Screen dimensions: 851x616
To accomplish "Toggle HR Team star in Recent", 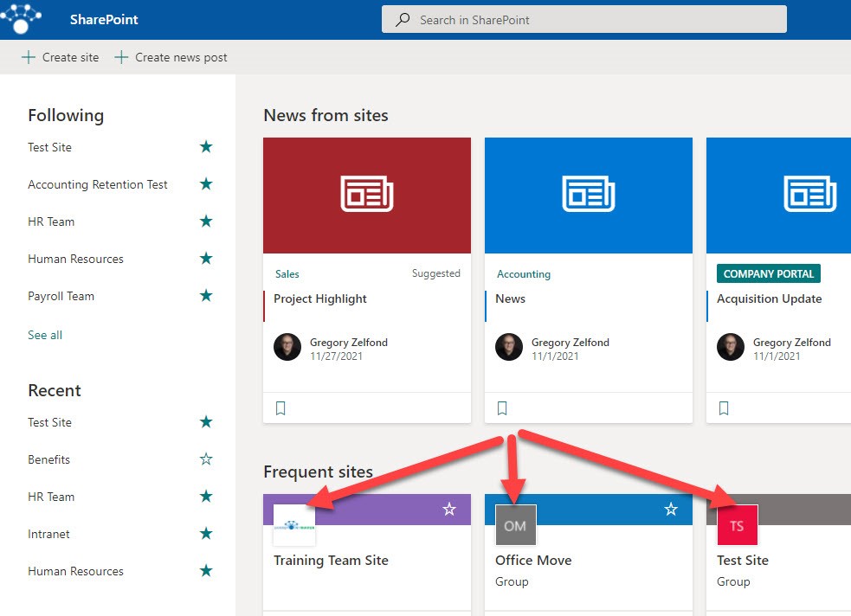I will pyautogui.click(x=206, y=496).
